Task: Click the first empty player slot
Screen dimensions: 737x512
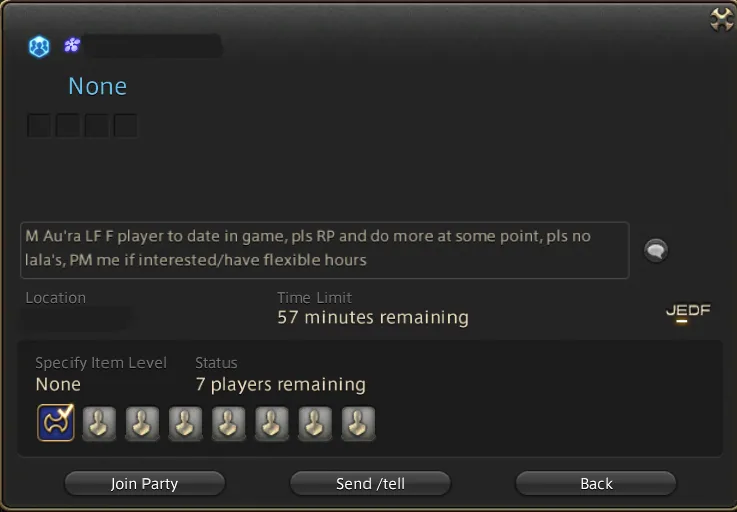Action: click(x=99, y=424)
